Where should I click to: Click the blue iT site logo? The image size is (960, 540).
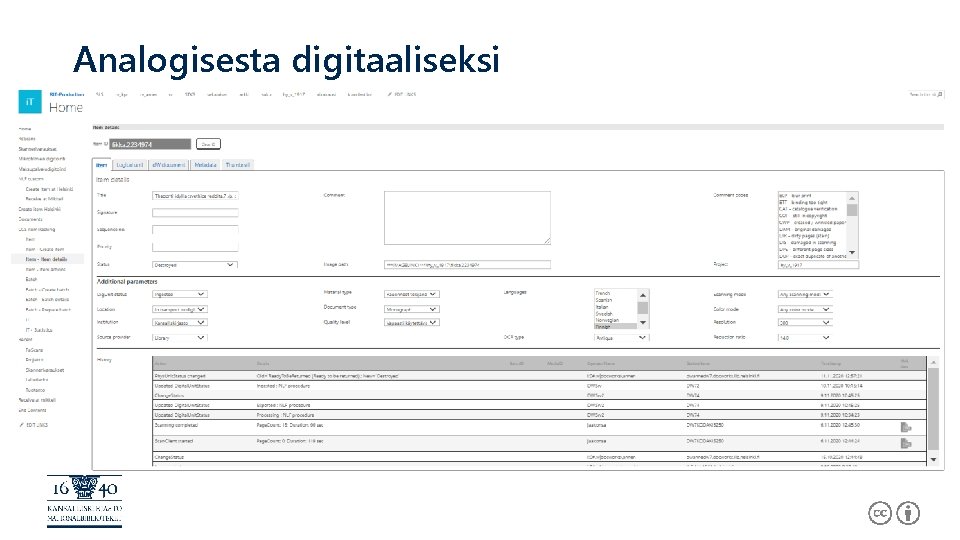click(x=30, y=102)
